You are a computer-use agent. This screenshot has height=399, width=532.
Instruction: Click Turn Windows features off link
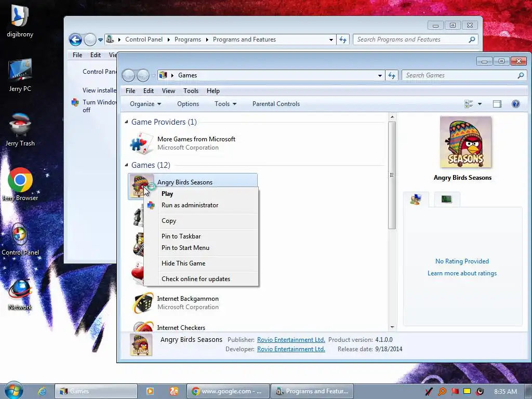tap(99, 106)
